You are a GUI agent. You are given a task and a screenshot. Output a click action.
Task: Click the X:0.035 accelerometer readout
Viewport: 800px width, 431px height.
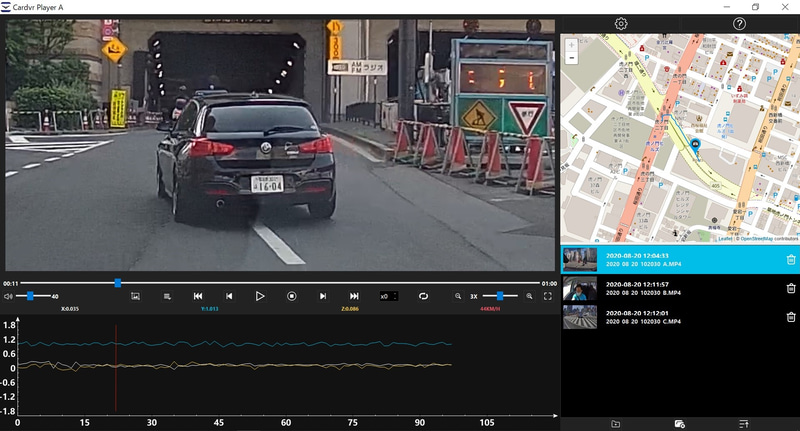pyautogui.click(x=70, y=309)
